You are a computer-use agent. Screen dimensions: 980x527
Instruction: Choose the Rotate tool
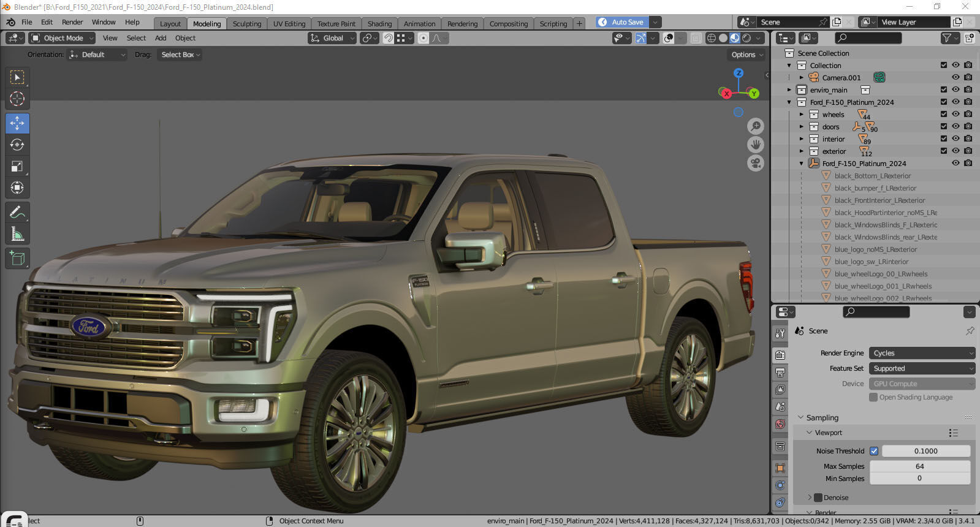pyautogui.click(x=17, y=145)
